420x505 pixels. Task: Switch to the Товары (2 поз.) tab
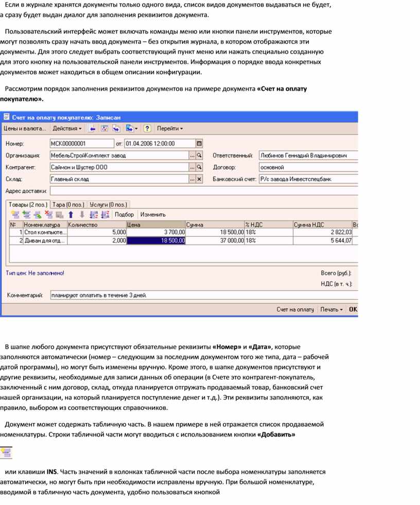[28, 204]
